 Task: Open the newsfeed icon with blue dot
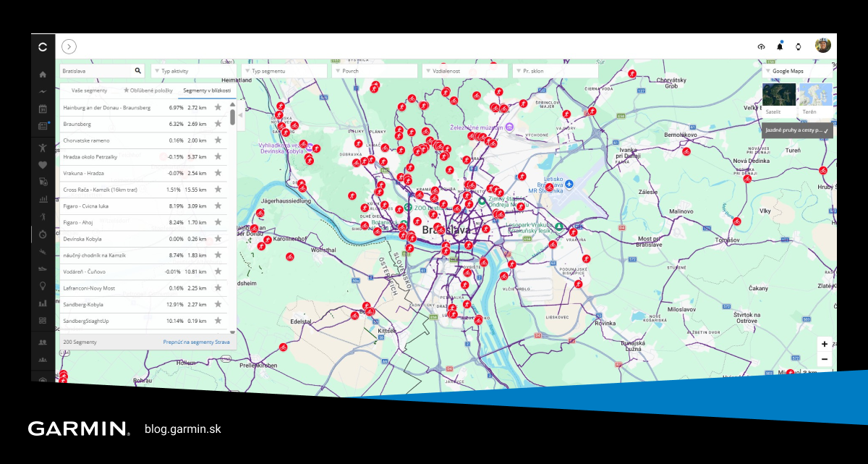pyautogui.click(x=43, y=126)
